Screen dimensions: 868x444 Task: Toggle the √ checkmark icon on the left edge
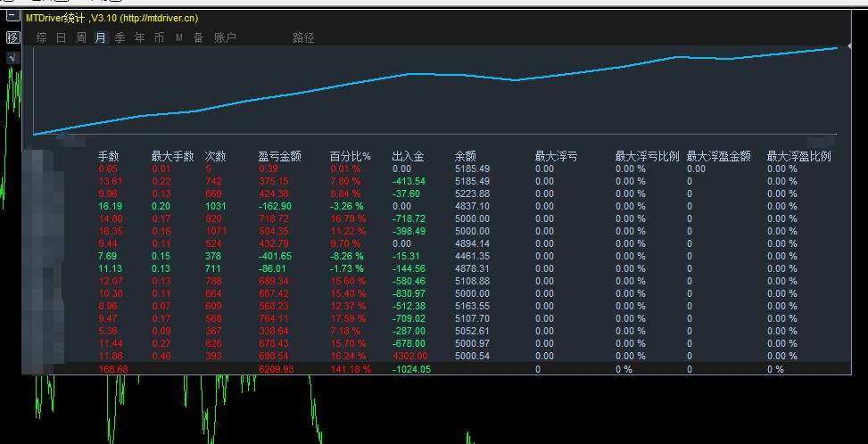click(x=12, y=57)
